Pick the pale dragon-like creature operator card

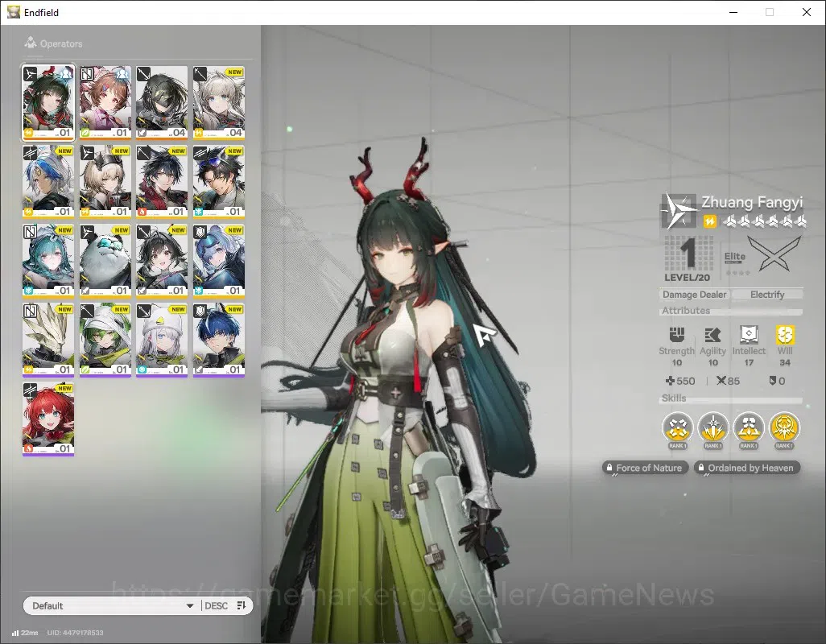(x=48, y=340)
